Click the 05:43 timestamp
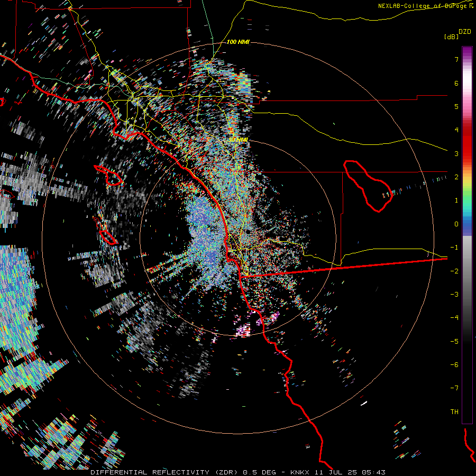Viewport: 476px width, 476px height. point(374,472)
